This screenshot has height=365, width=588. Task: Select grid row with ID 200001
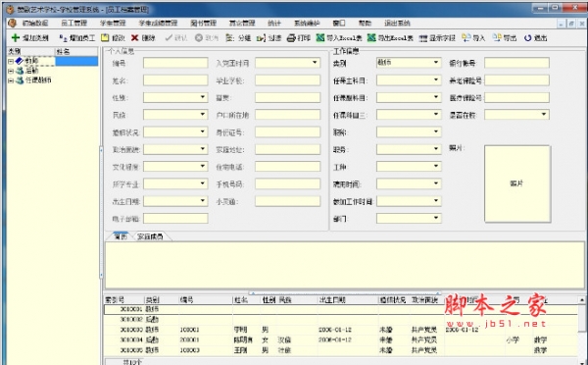[x=341, y=339]
